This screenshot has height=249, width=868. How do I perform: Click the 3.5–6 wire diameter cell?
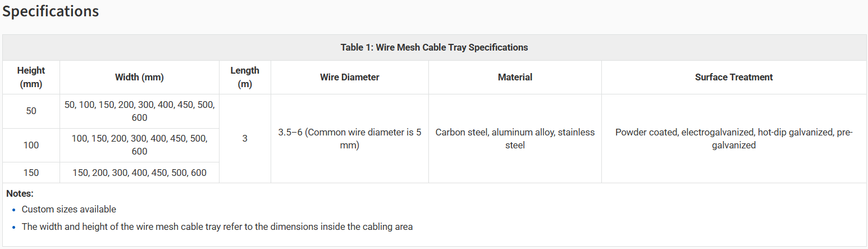coord(349,139)
